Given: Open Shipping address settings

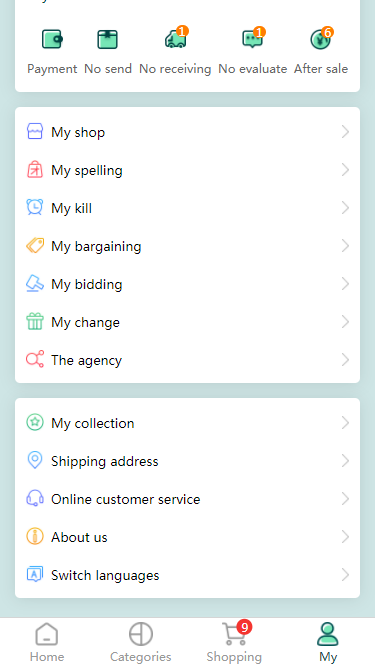Looking at the screenshot, I should click(188, 461).
